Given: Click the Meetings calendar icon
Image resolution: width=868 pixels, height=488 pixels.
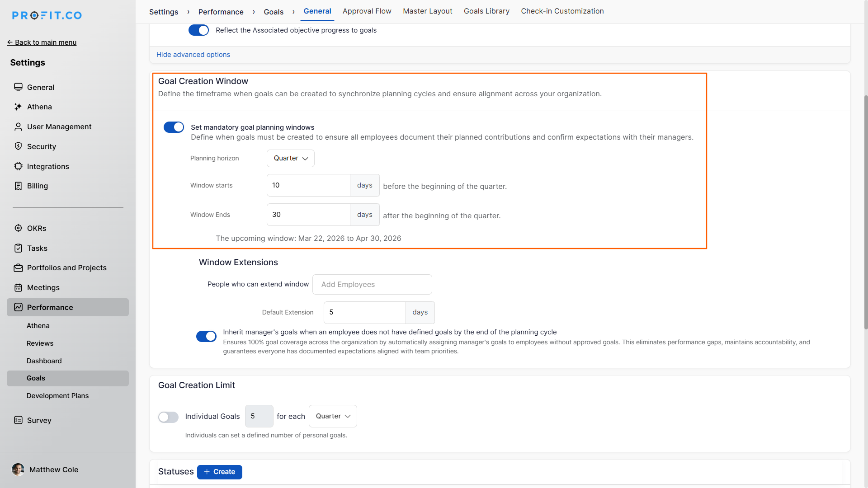Looking at the screenshot, I should 18,288.
